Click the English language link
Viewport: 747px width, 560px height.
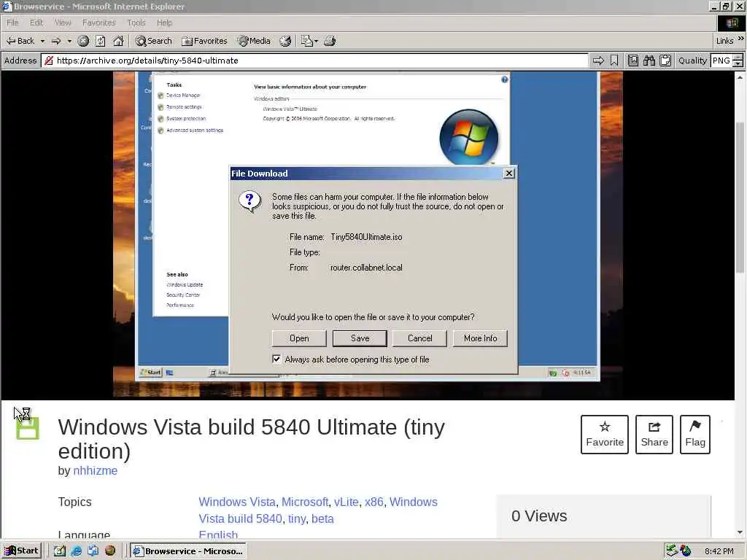coord(218,534)
